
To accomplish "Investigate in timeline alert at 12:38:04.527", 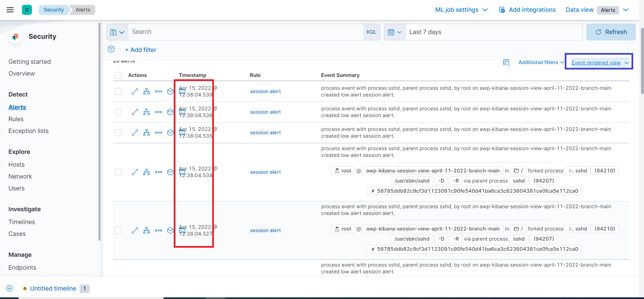I will point(170,230).
